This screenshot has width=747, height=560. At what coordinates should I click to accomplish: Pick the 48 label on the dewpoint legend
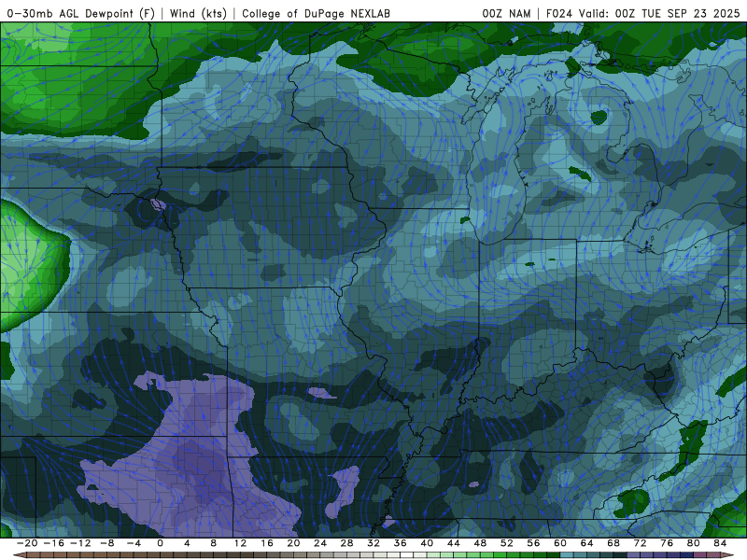(x=480, y=543)
